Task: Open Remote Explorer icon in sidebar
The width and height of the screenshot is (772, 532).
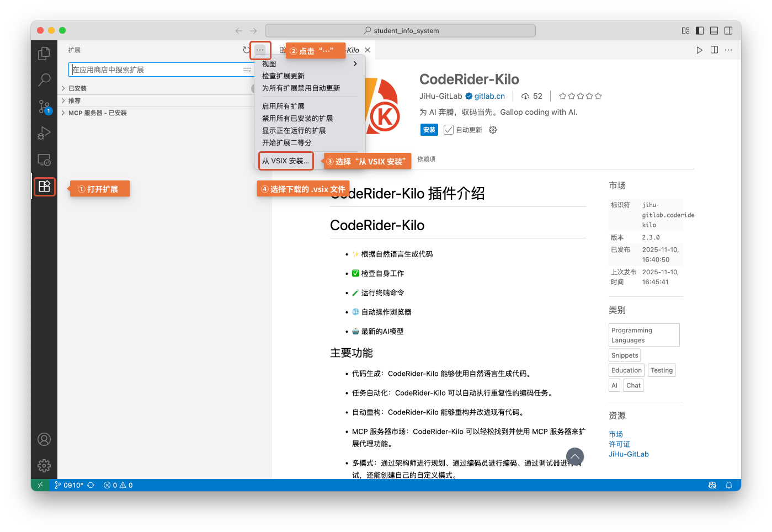Action: [44, 160]
